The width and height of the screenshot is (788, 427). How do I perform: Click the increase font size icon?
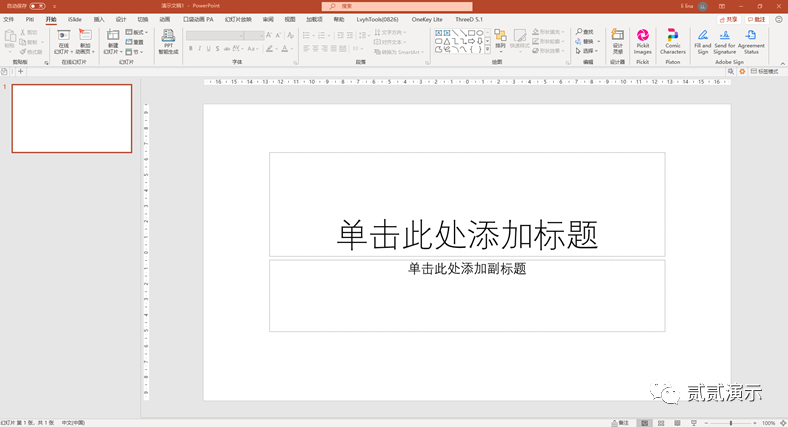click(269, 35)
